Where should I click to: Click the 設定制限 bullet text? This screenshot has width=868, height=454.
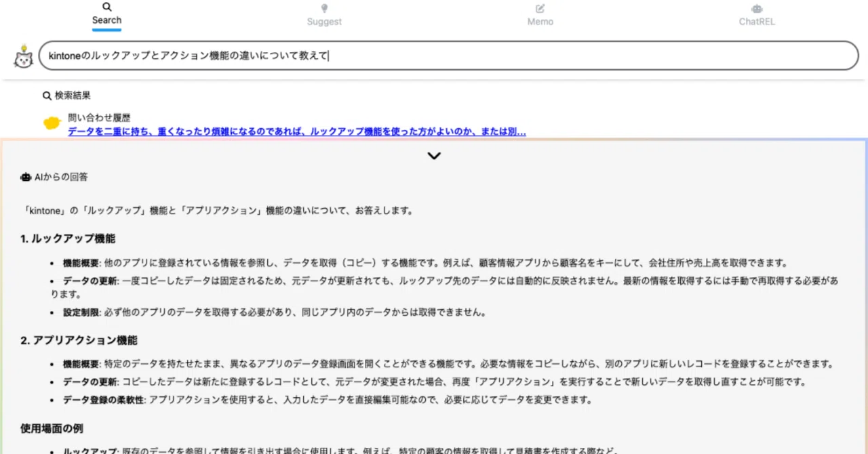click(x=275, y=312)
